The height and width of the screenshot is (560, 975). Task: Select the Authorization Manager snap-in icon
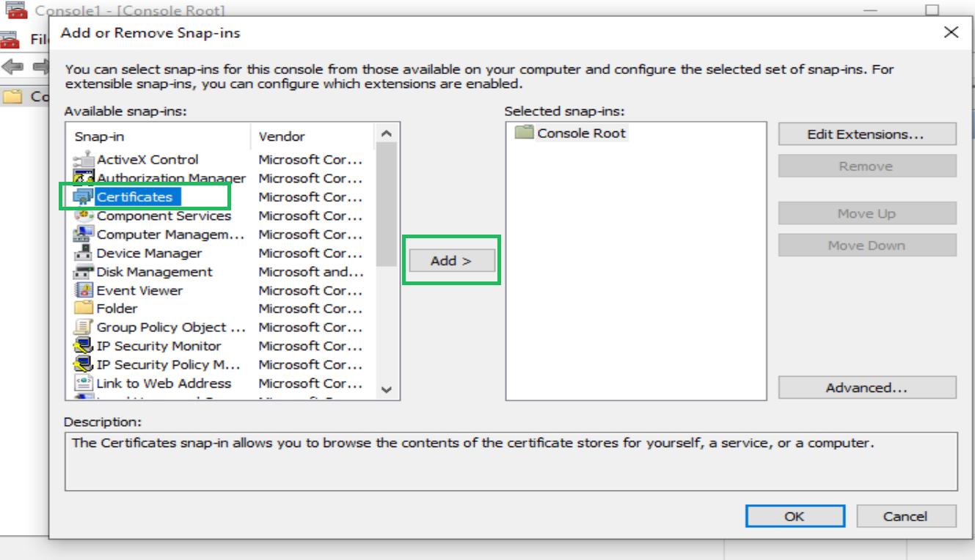click(x=84, y=178)
